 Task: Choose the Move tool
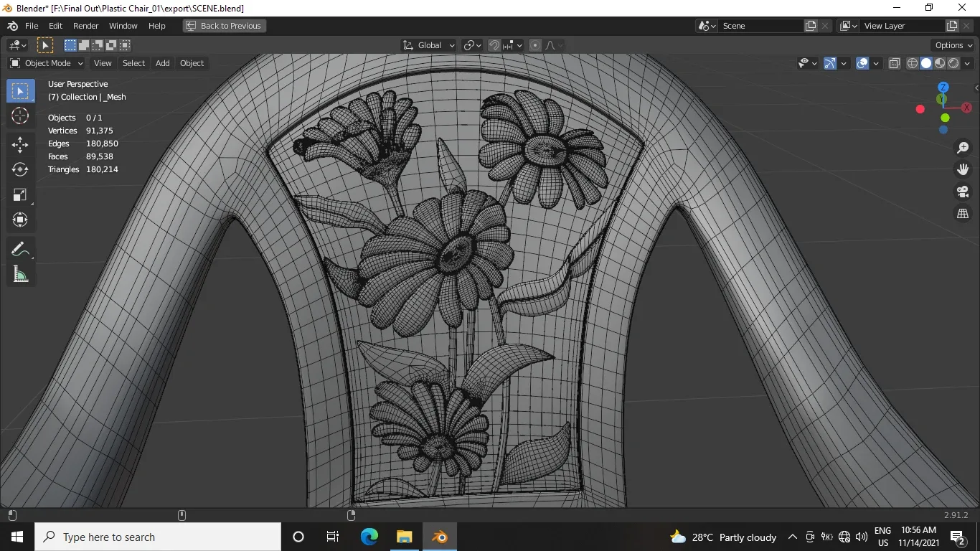click(20, 144)
